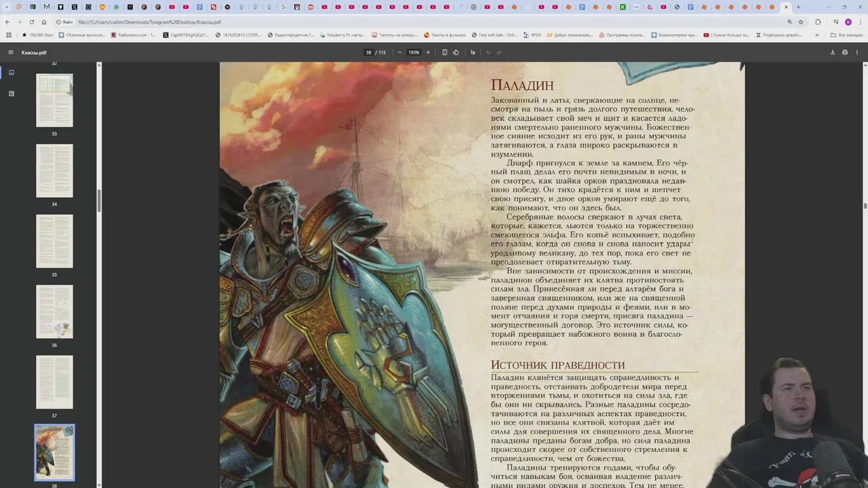The width and height of the screenshot is (868, 488).
Task: Open the Программы компа bookmark
Action: point(622,35)
